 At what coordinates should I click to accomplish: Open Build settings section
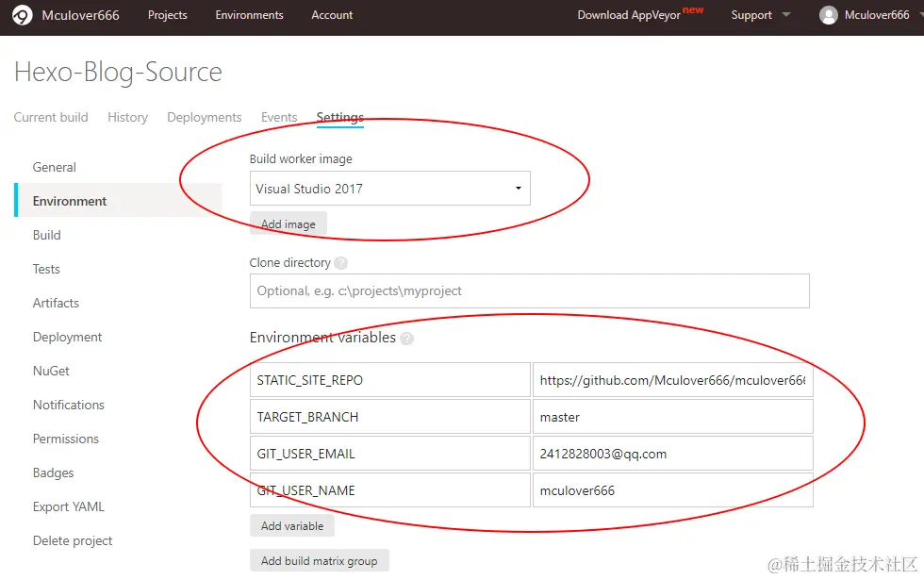(46, 235)
